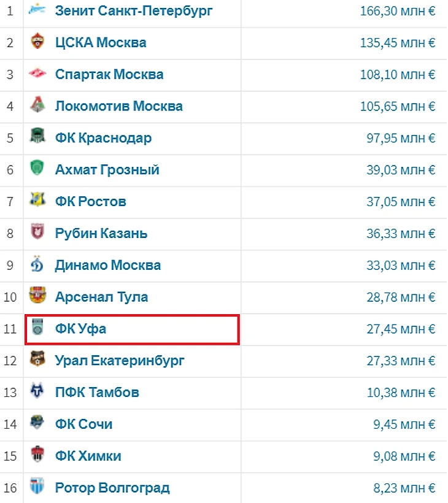Click the Dinamo Moscow club crest

pos(38,265)
